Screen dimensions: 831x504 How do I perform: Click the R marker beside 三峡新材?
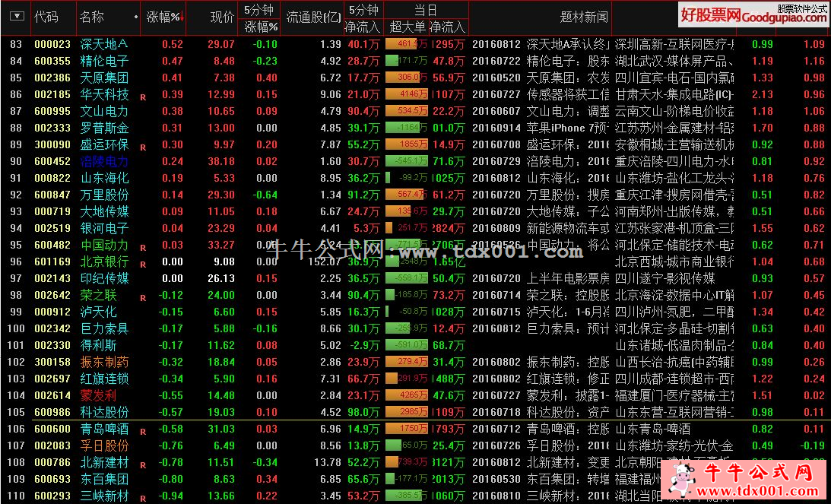tap(143, 499)
